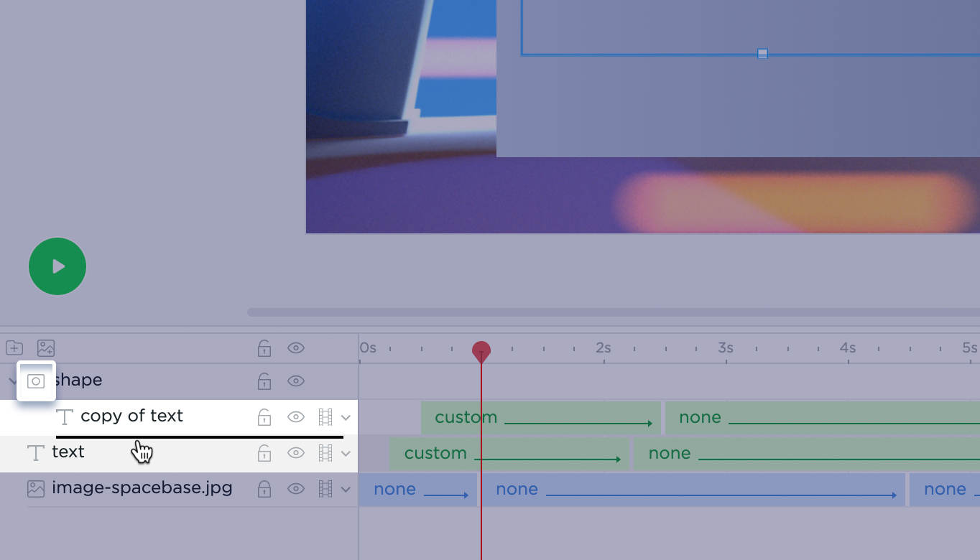980x560 pixels.
Task: Hide the text layer
Action: 296,453
